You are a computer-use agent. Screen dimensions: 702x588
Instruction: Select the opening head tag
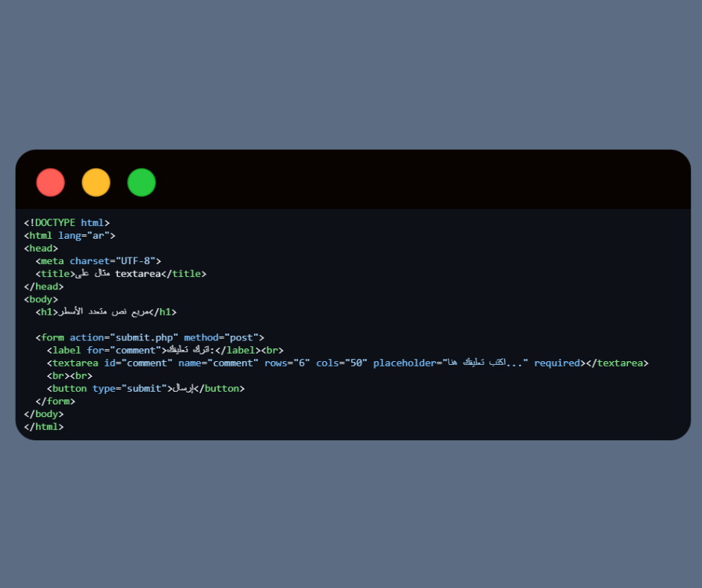(41, 248)
